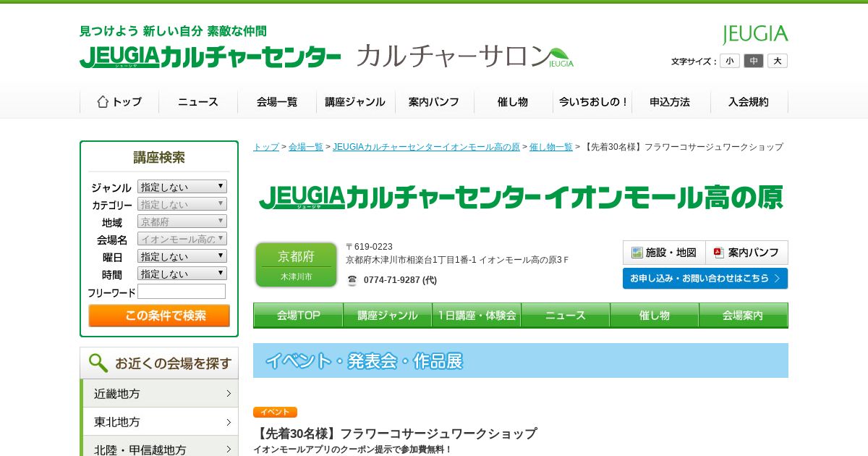Click the イオンモール高の原 venue title banner

click(x=521, y=198)
